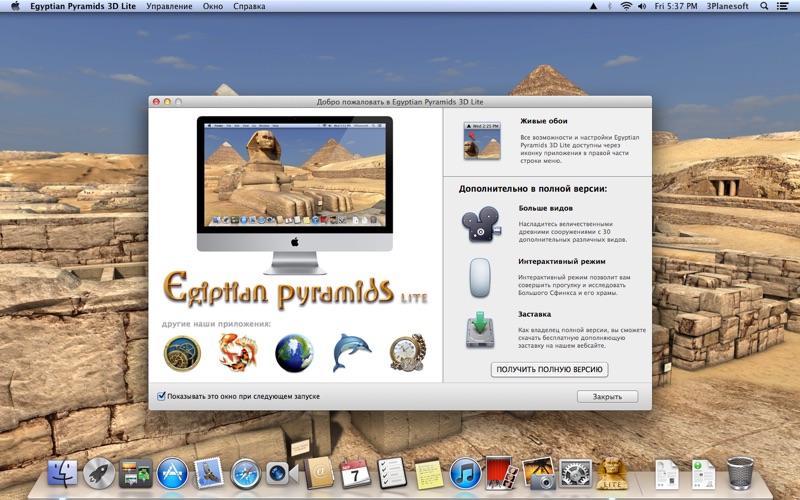This screenshot has height=500, width=800.
Task: Open Photo Booth in the Dock
Action: coord(502,473)
